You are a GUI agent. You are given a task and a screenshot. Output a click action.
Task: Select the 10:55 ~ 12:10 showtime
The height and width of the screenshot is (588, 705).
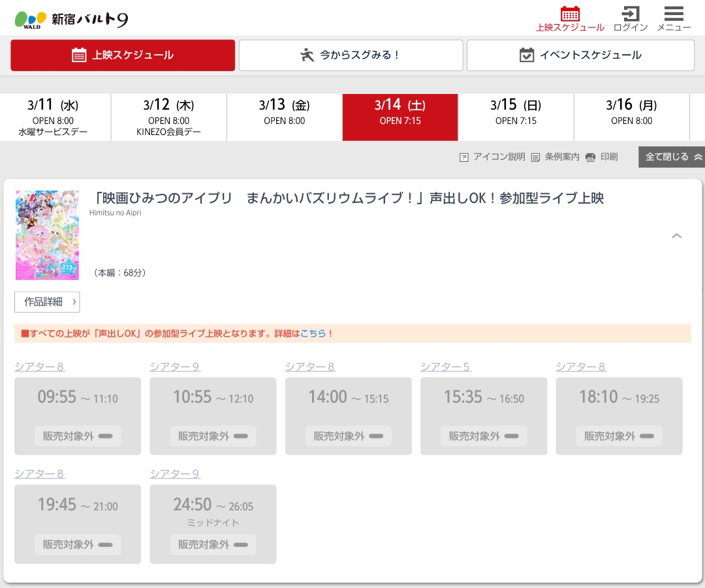pos(213,416)
